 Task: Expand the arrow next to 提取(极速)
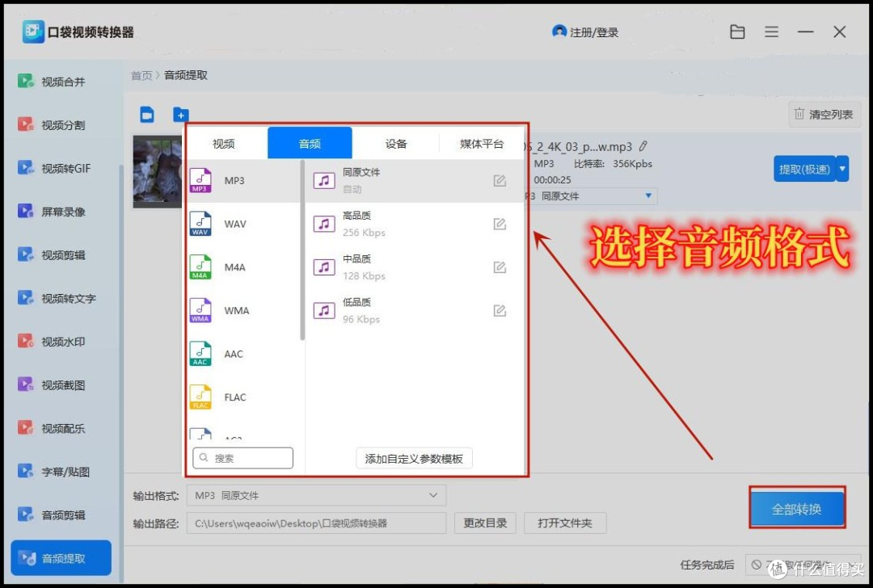(x=843, y=169)
